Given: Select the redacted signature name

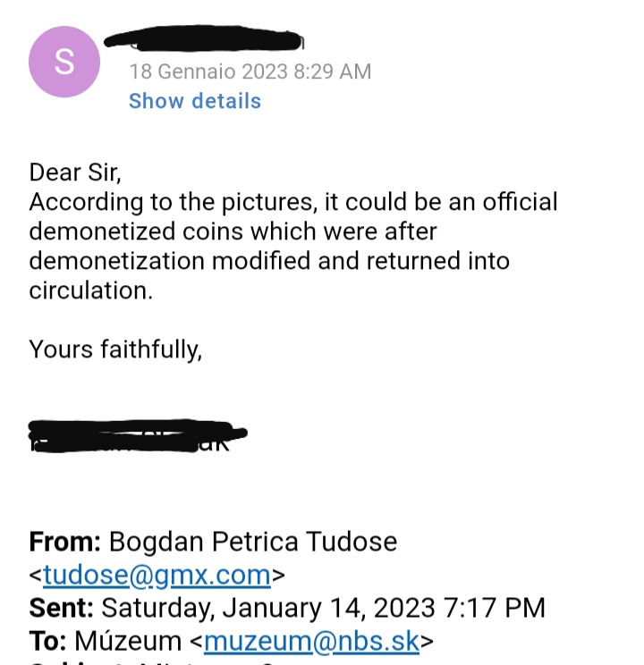Looking at the screenshot, I should tap(138, 436).
